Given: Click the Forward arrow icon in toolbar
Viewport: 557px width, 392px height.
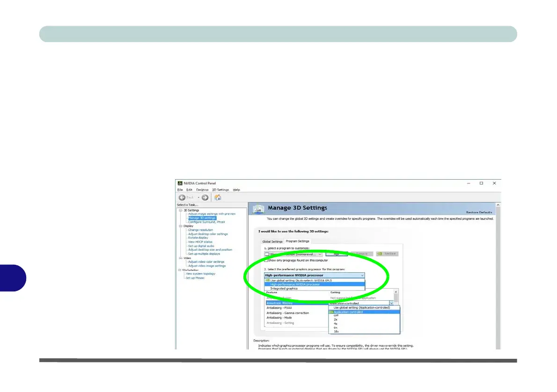Looking at the screenshot, I should point(205,197).
